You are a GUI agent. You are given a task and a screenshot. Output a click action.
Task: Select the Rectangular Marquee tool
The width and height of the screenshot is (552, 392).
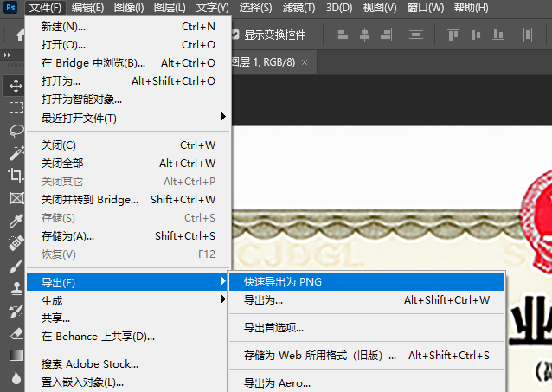pos(16,108)
